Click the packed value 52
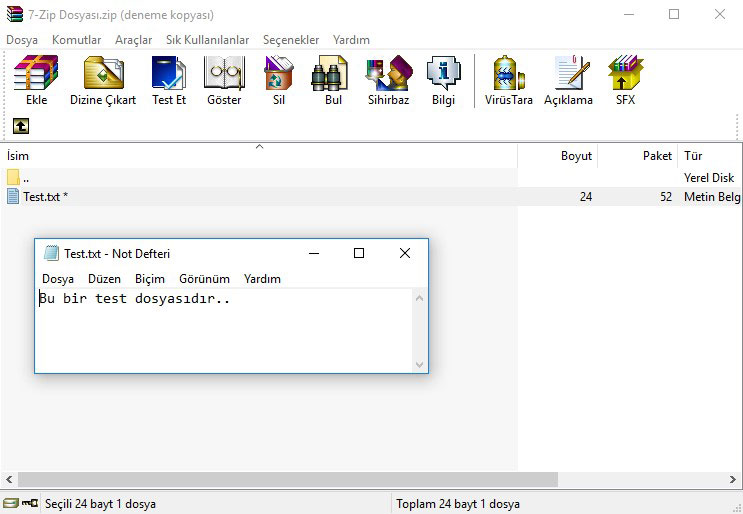The height and width of the screenshot is (514, 743). (666, 197)
